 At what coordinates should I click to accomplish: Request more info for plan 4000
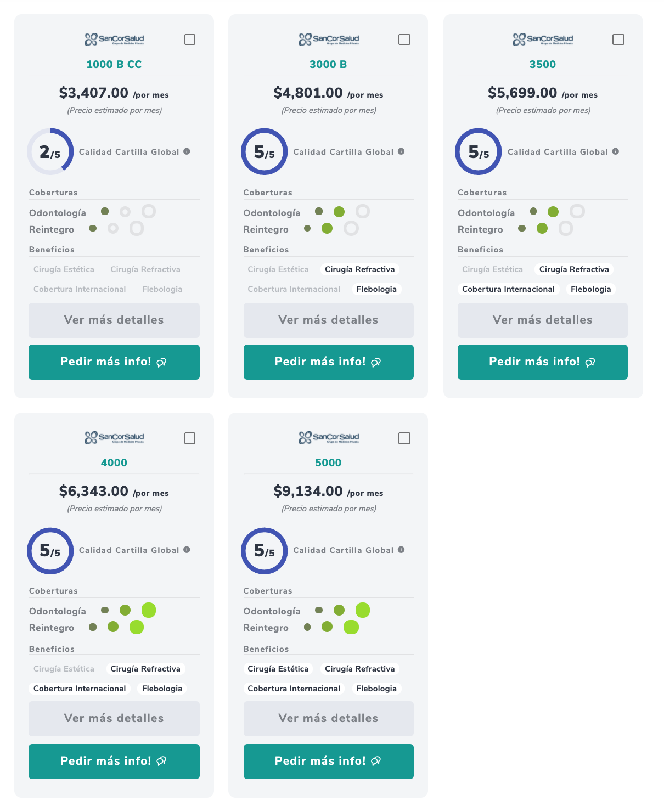[114, 761]
